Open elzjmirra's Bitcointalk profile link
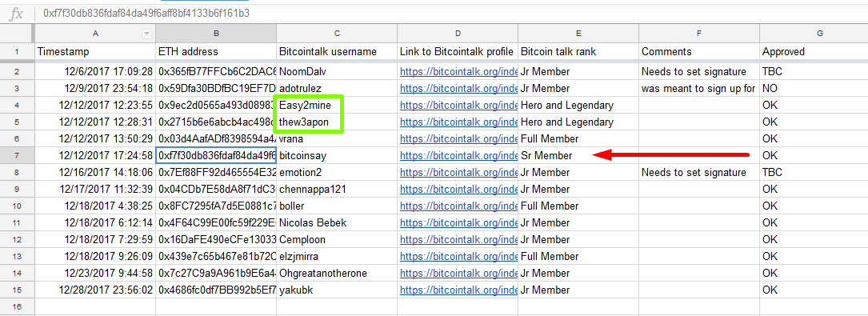868x316 pixels. [x=458, y=256]
